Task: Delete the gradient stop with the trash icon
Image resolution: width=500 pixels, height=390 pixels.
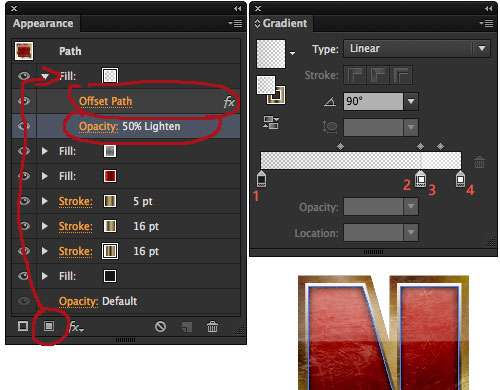Action: pos(479,162)
